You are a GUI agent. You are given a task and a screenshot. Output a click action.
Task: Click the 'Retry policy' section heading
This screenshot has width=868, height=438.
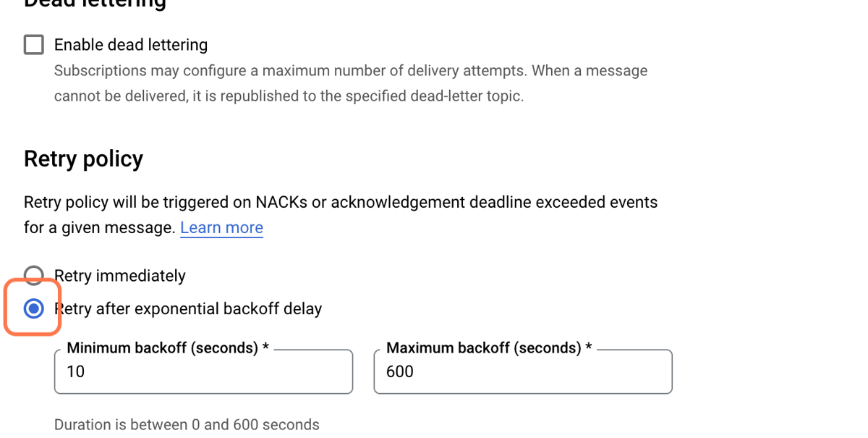[x=83, y=159]
